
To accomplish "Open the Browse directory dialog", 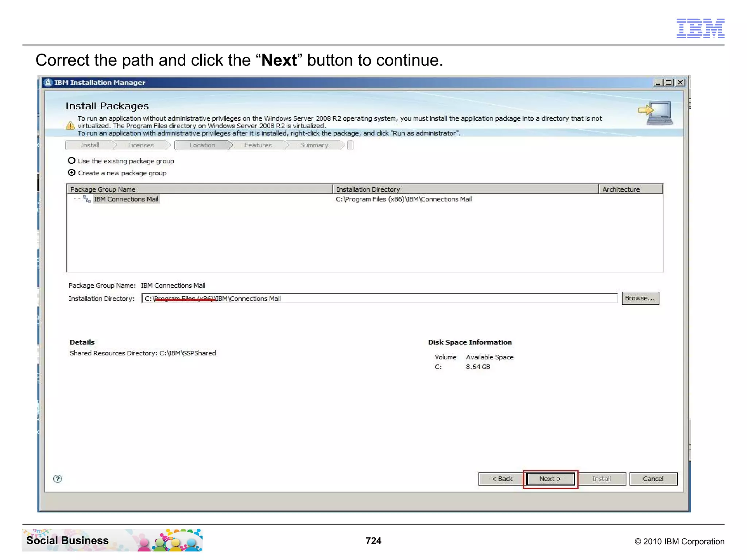I will pyautogui.click(x=640, y=298).
